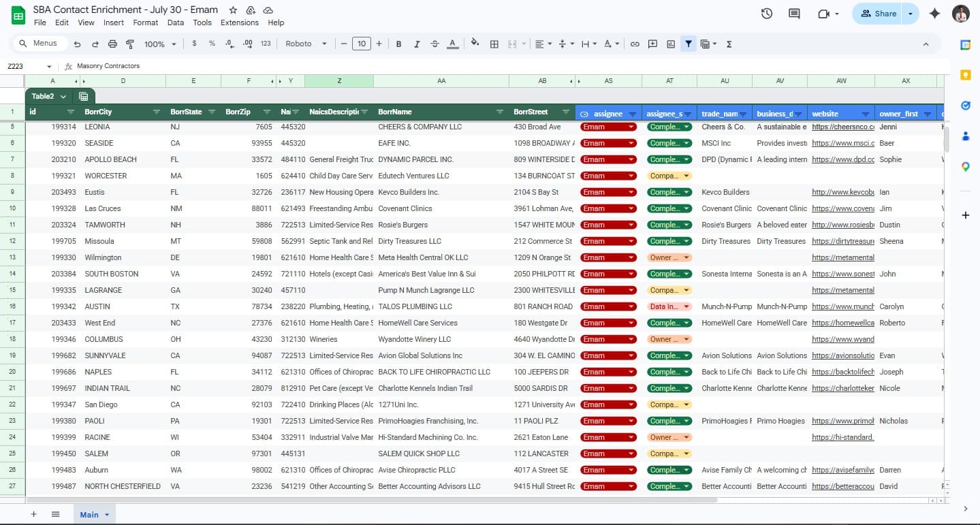This screenshot has width=980, height=525.
Task: Open Google Maps side panel
Action: [x=966, y=167]
